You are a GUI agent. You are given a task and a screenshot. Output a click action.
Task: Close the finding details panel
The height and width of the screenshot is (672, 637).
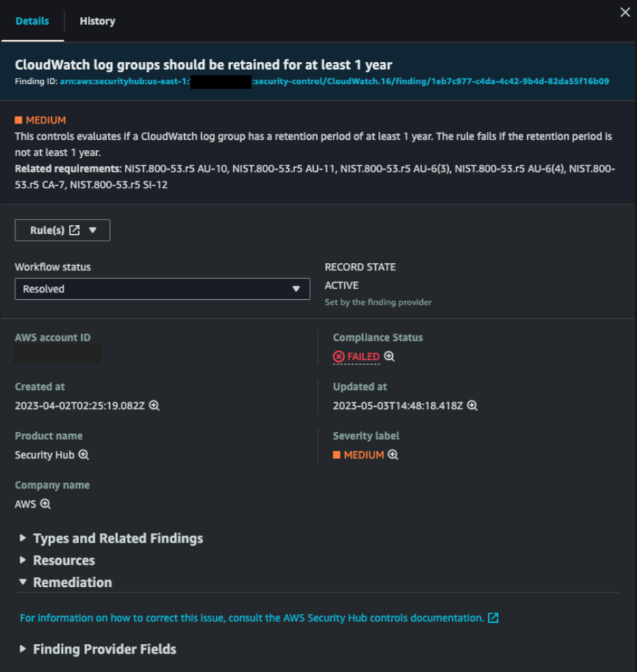click(x=625, y=12)
